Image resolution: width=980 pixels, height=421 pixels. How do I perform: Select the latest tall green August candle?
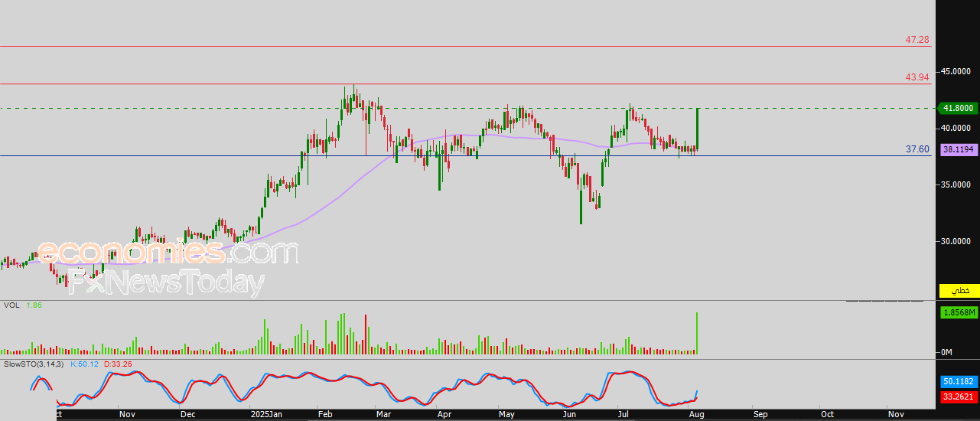(x=697, y=129)
